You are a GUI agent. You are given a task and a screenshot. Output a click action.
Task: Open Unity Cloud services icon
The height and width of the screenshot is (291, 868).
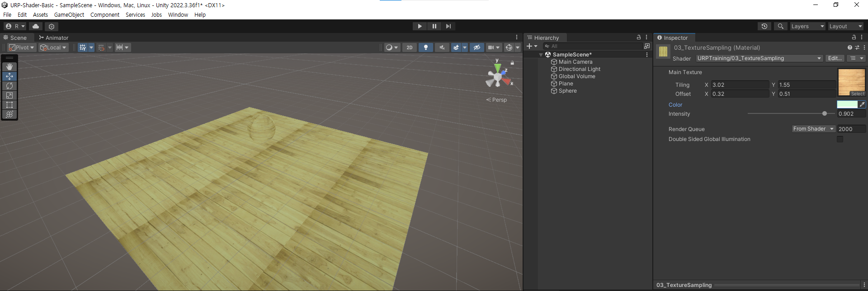click(36, 26)
